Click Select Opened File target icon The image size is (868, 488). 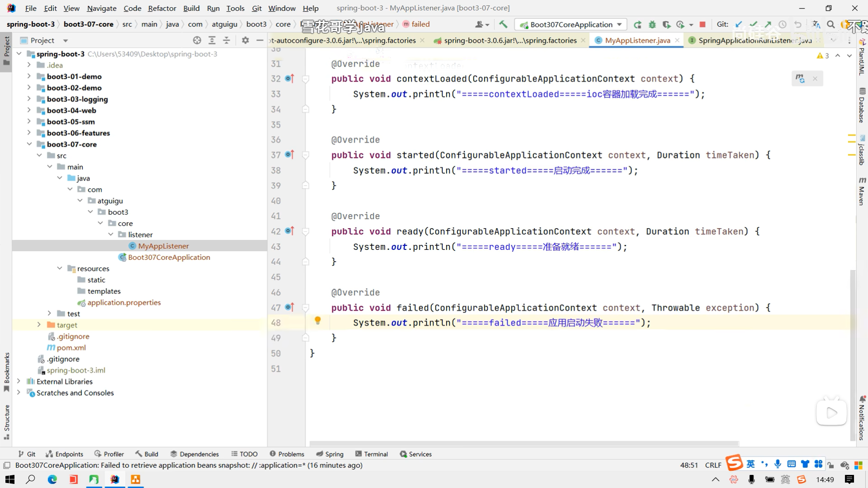[197, 40]
